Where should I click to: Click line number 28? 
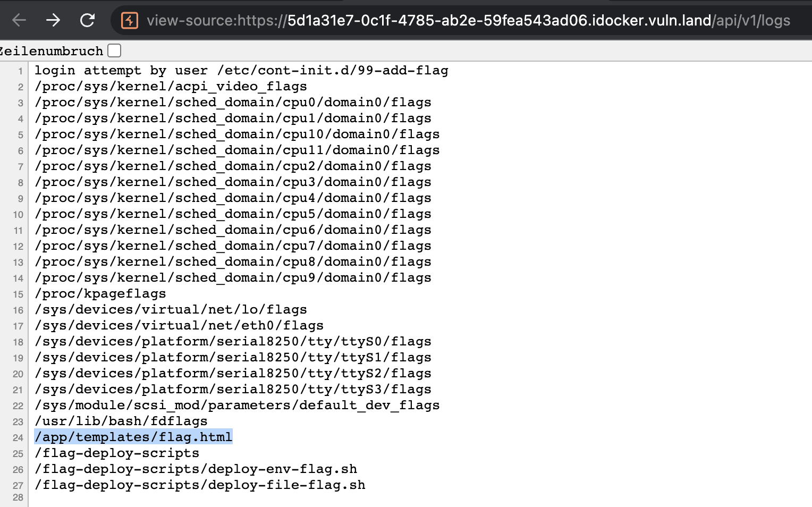point(18,497)
